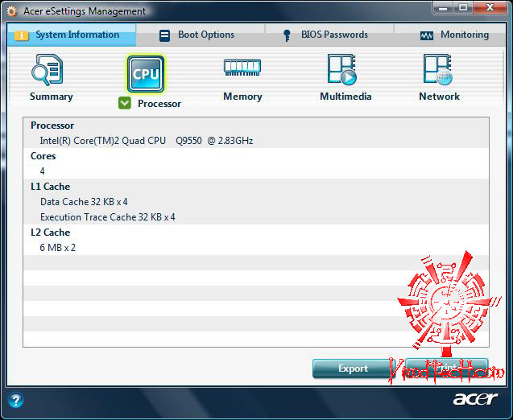Screen dimensions: 513x420
Task: Open the Summary section icon
Action: [x=48, y=70]
